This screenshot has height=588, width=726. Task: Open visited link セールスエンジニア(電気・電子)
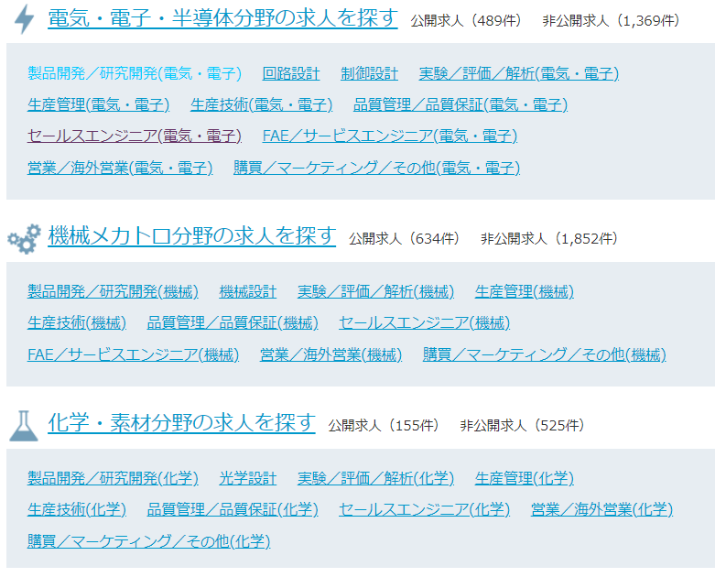135,136
